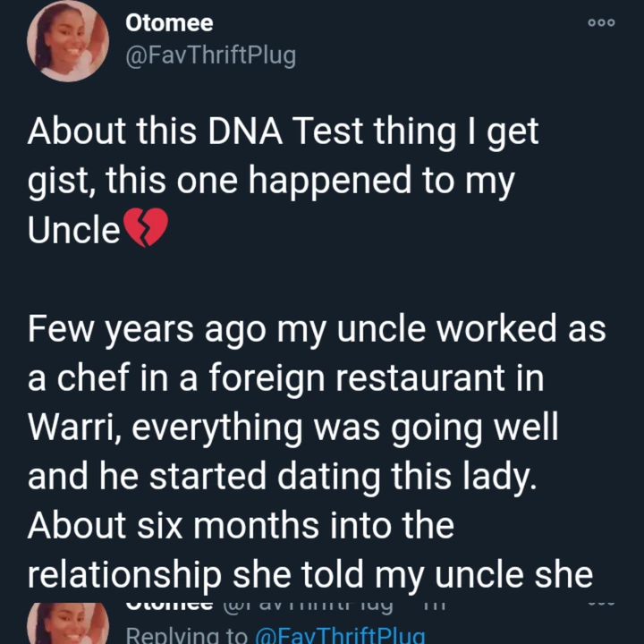
Task: Open the more options dots on the reply tweet
Action: (x=601, y=604)
